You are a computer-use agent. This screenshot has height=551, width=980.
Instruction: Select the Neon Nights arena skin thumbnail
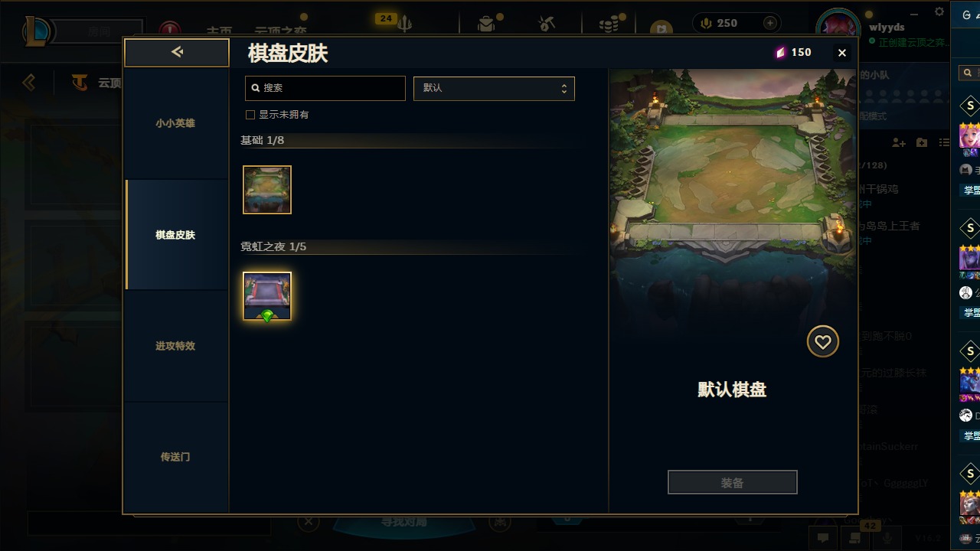(x=267, y=296)
